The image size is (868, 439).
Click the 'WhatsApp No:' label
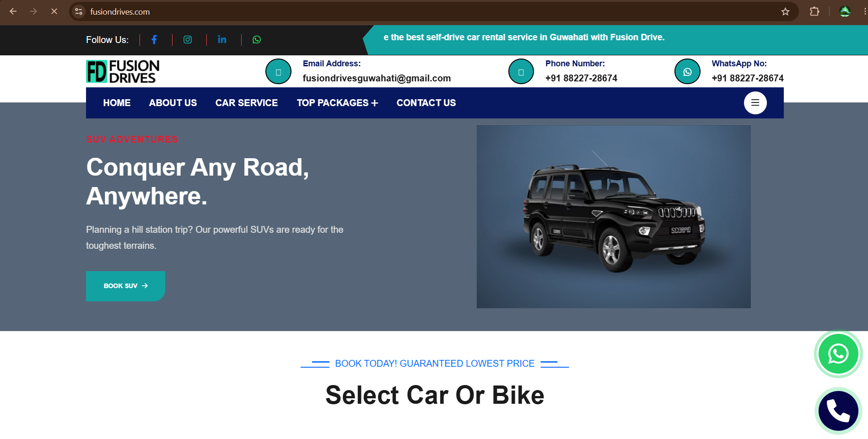pyautogui.click(x=739, y=64)
